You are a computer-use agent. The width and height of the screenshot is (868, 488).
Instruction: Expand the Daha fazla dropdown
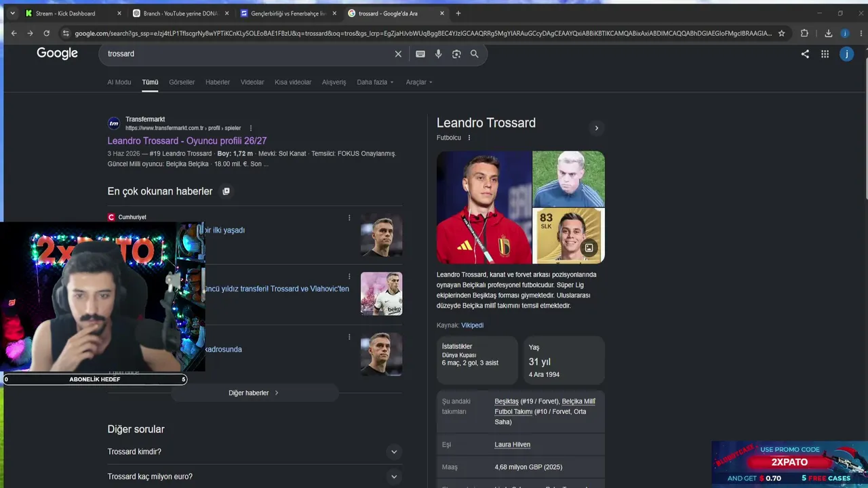tap(375, 82)
